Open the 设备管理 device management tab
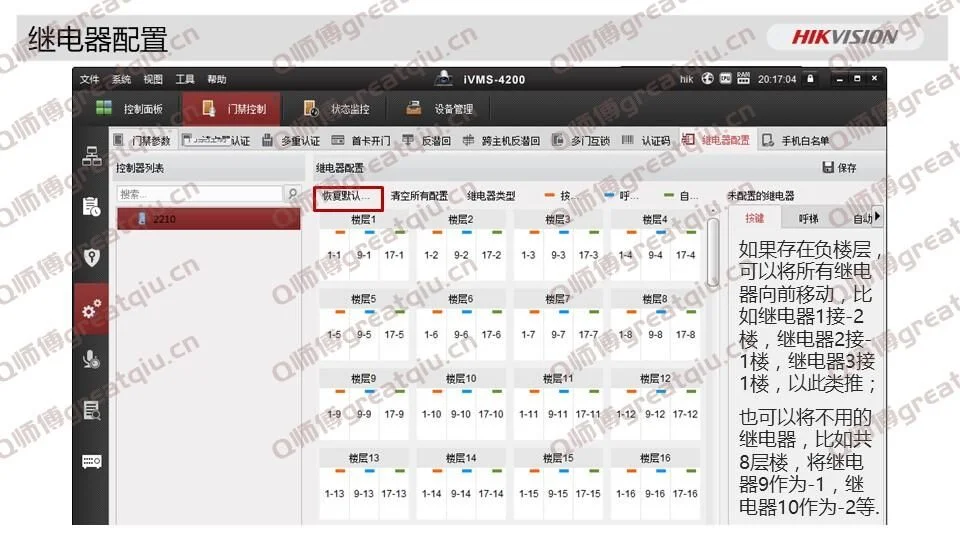The width and height of the screenshot is (960, 540). (x=440, y=109)
